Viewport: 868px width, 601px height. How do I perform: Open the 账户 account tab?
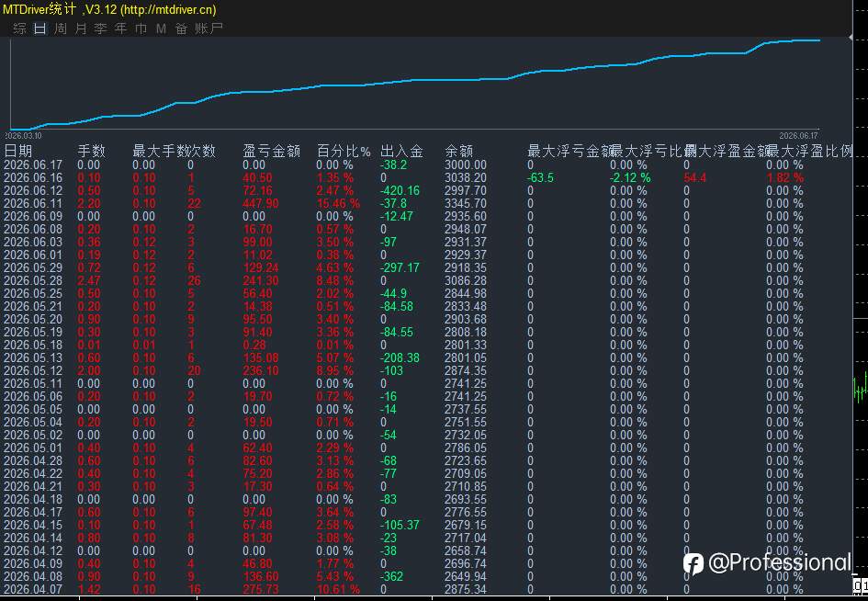pyautogui.click(x=209, y=28)
